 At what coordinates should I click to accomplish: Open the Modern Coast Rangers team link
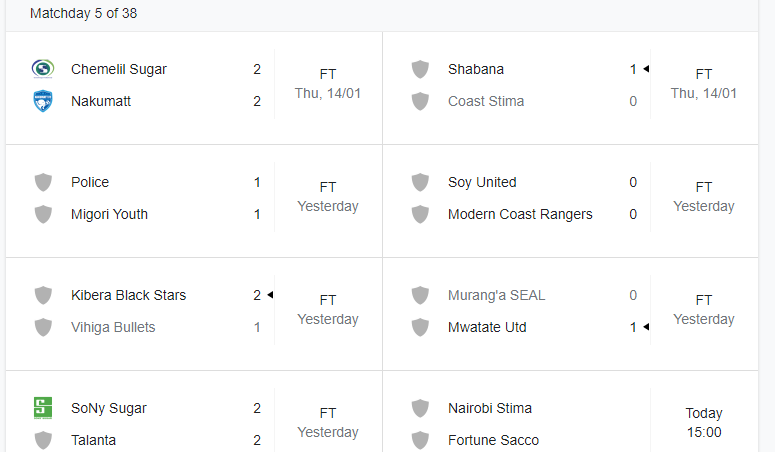click(520, 214)
